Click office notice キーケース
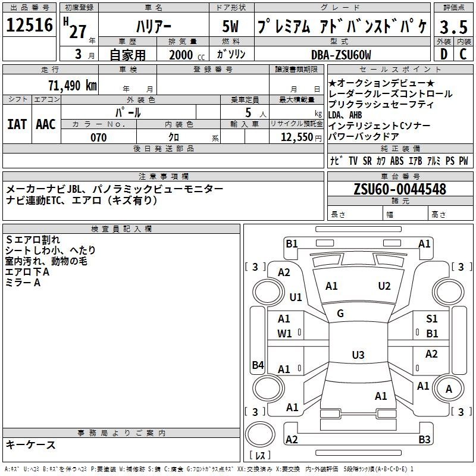Image resolution: width=476 pixels, height=476 pixels. coord(31,444)
